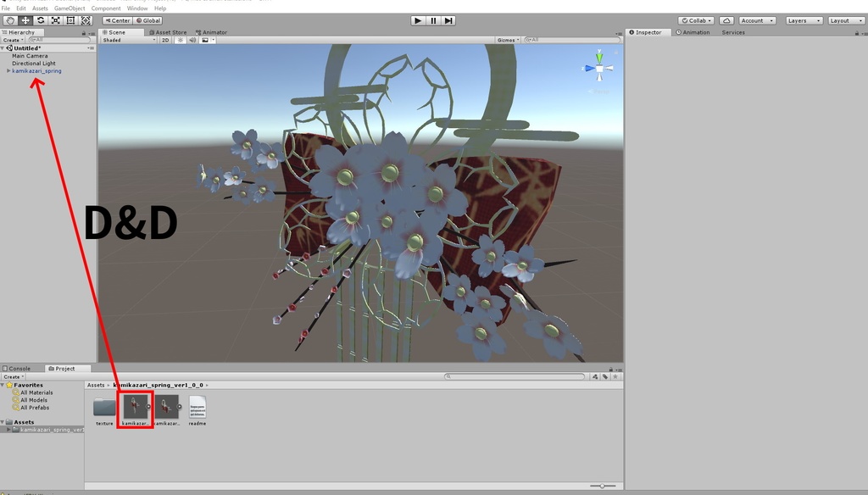Screen dimensions: 868x495
Task: Open the File menu
Action: [x=6, y=8]
